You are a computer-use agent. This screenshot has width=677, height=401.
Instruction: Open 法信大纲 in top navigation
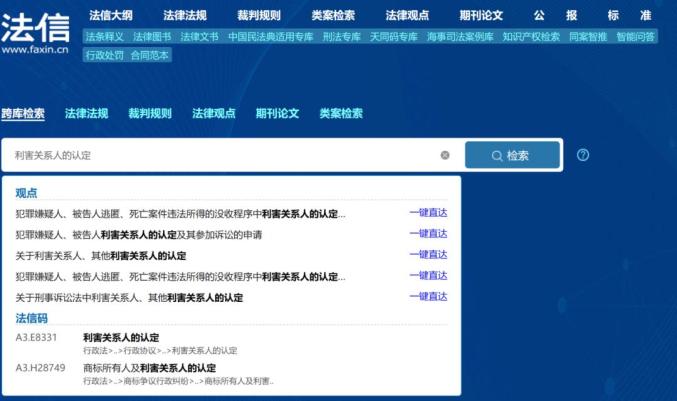click(x=110, y=16)
